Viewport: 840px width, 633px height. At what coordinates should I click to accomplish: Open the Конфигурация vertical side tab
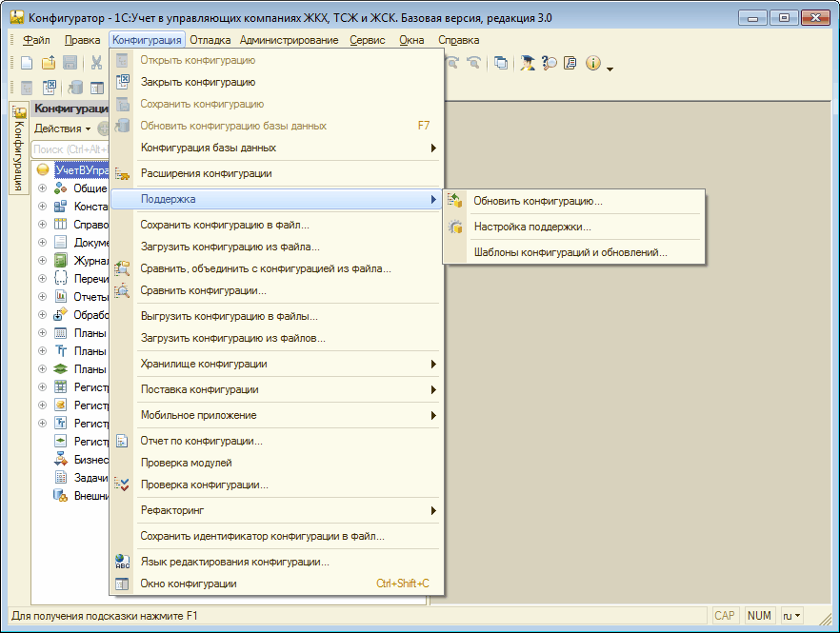coord(19,148)
